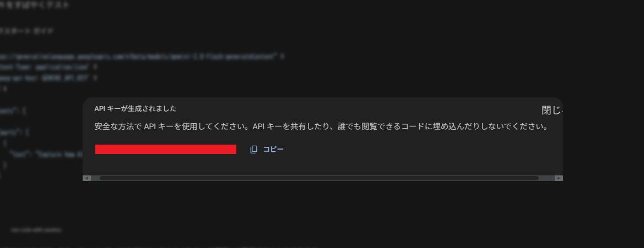
Task: Select the red redacted API key field
Action: 165,149
